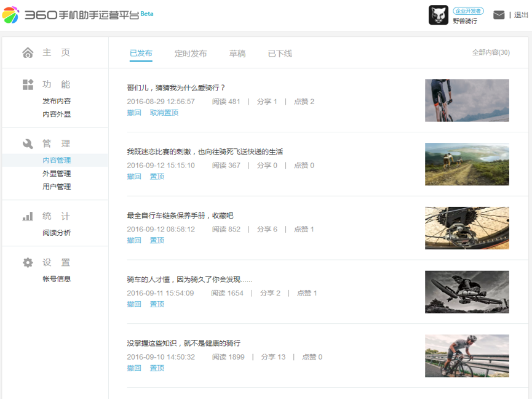532x399 pixels.
Task: Open 外显管理 in the sidebar
Action: 57,174
